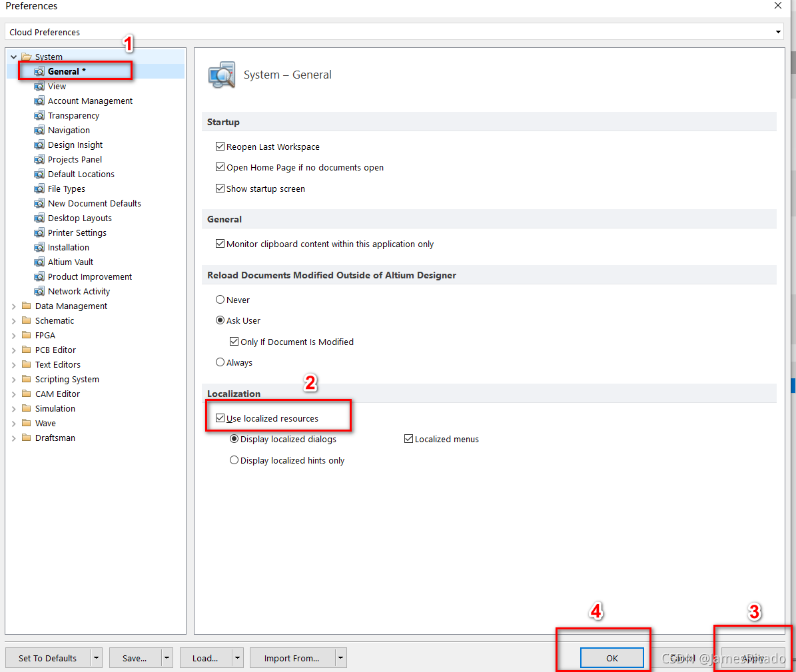Click the Import From... button

[292, 658]
